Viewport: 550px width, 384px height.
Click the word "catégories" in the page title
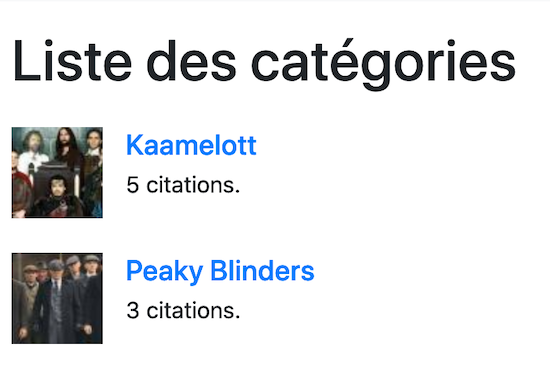coord(383,63)
